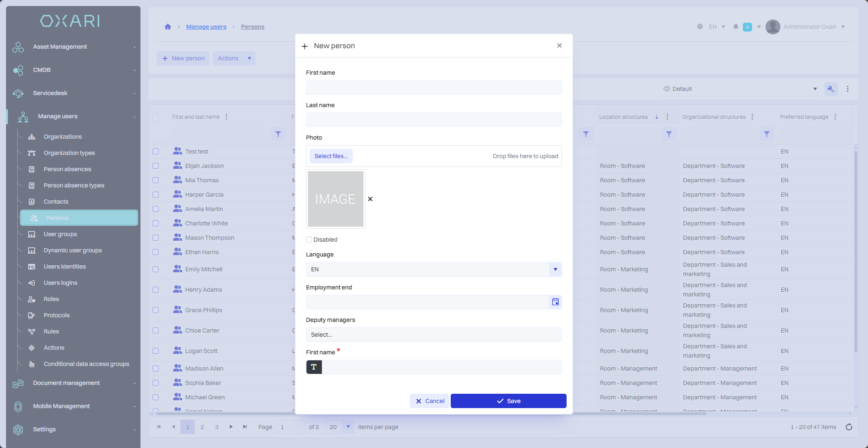Refresh the persons grid
868x448 pixels.
tap(849, 427)
